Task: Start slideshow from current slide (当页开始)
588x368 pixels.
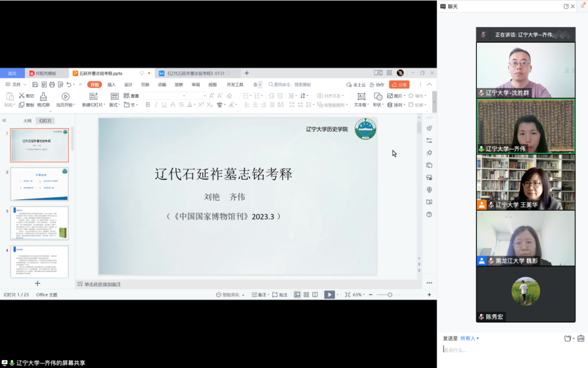Action: coord(65,97)
